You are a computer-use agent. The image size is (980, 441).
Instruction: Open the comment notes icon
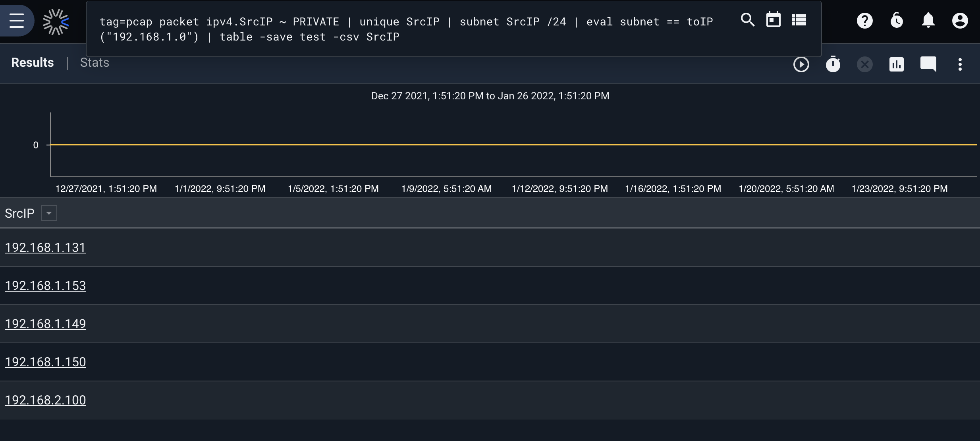pyautogui.click(x=928, y=64)
